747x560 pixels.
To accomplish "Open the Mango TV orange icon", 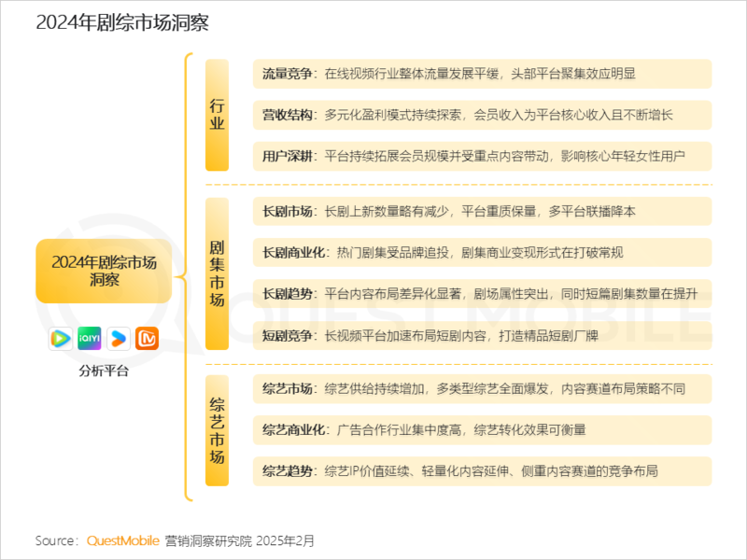I will point(148,338).
